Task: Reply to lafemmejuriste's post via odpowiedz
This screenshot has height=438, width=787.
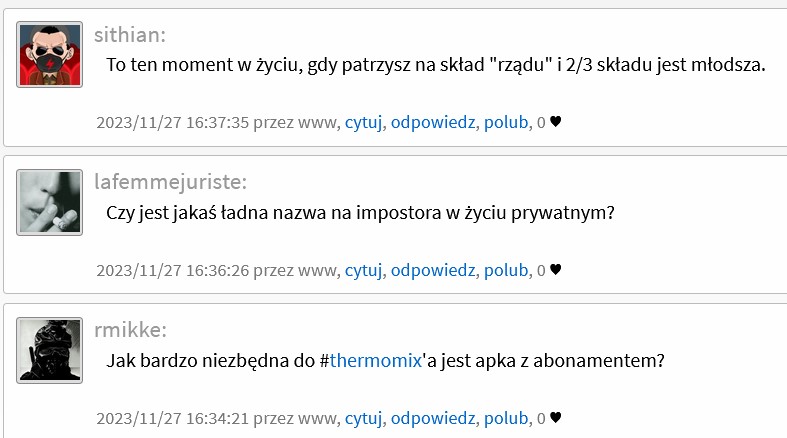Action: 433,270
